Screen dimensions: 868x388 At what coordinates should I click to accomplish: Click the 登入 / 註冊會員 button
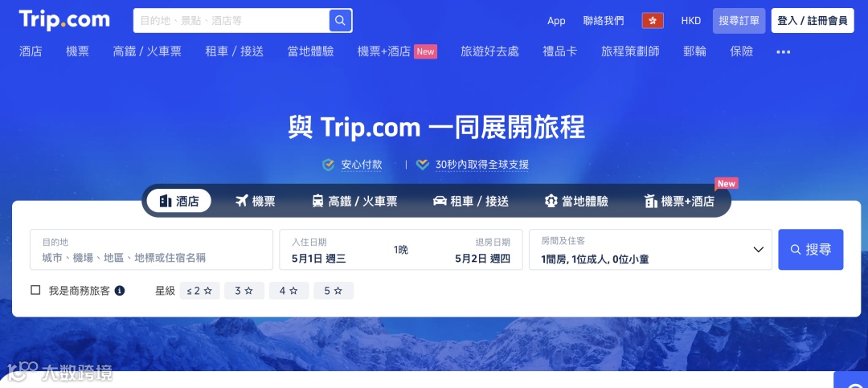tap(812, 21)
